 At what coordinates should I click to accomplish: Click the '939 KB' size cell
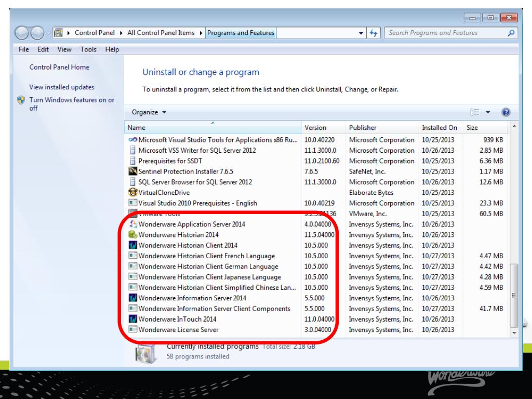493,140
